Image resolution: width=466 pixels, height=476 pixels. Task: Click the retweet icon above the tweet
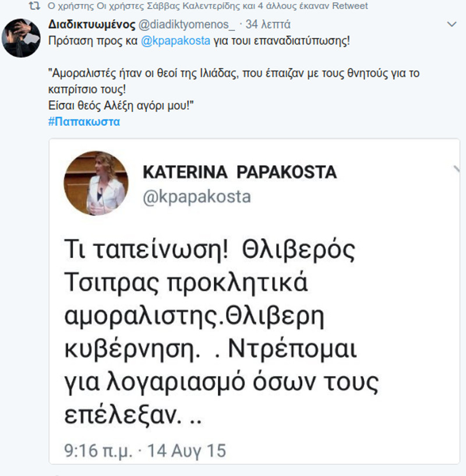click(x=34, y=6)
